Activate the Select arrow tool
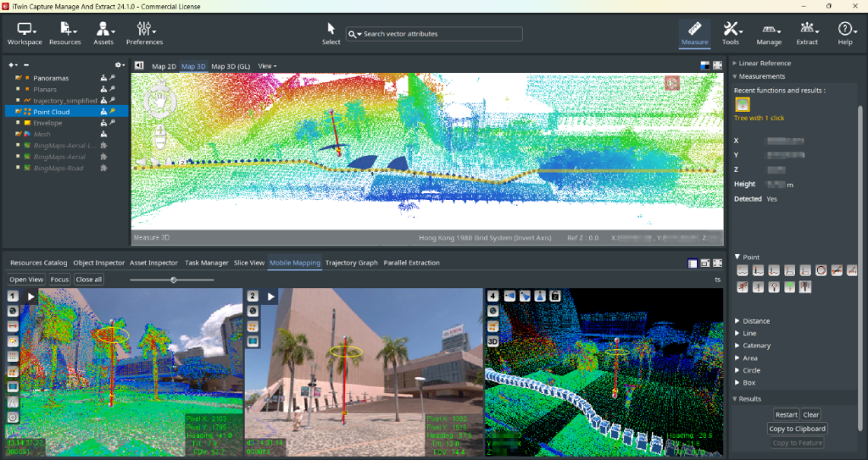 (331, 29)
